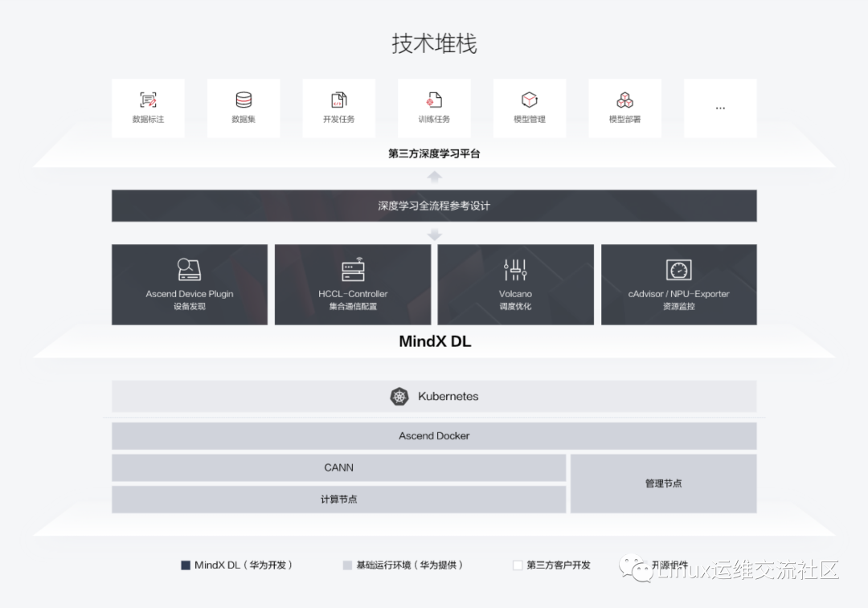Click the 'Ascend Device Plugin' label text

point(190,294)
